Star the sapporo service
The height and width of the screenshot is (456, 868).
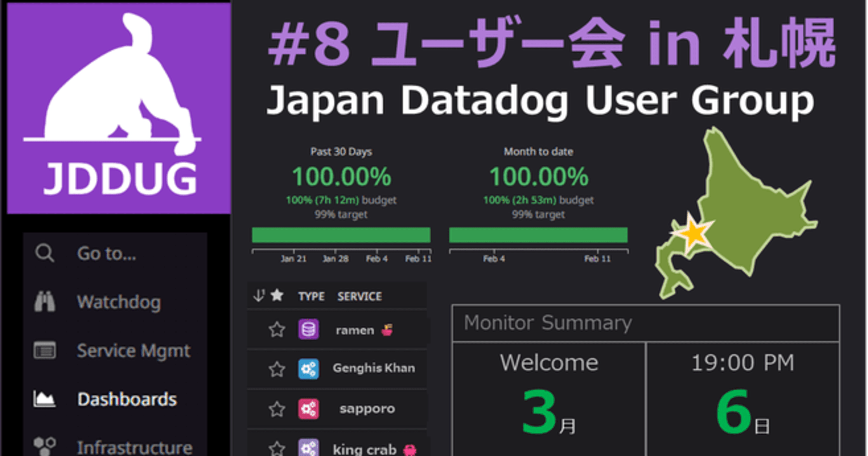point(277,409)
